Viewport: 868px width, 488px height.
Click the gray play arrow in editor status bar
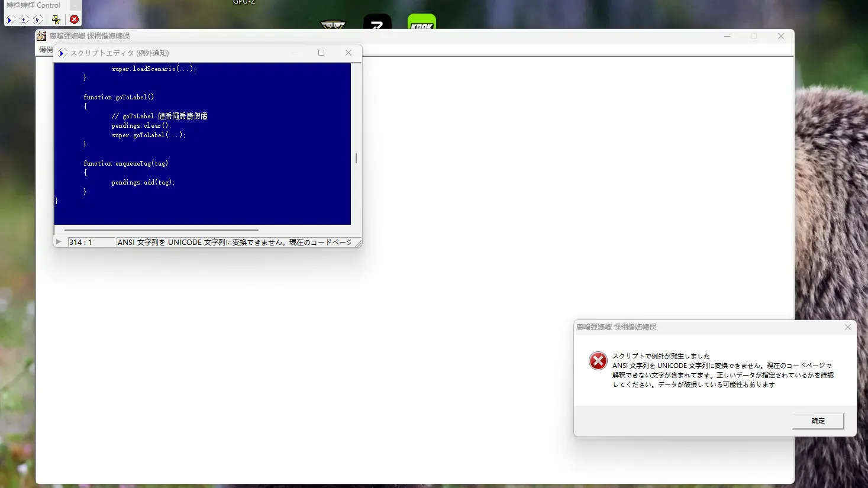tap(59, 242)
